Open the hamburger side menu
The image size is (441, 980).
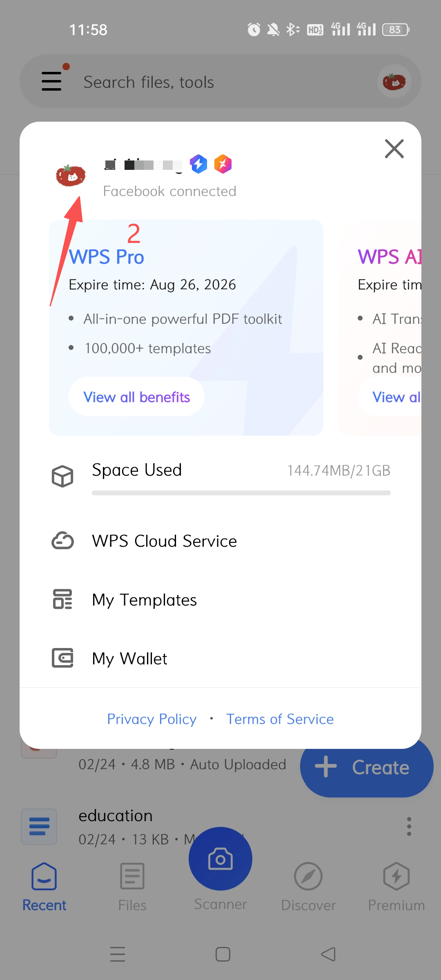pyautogui.click(x=51, y=81)
